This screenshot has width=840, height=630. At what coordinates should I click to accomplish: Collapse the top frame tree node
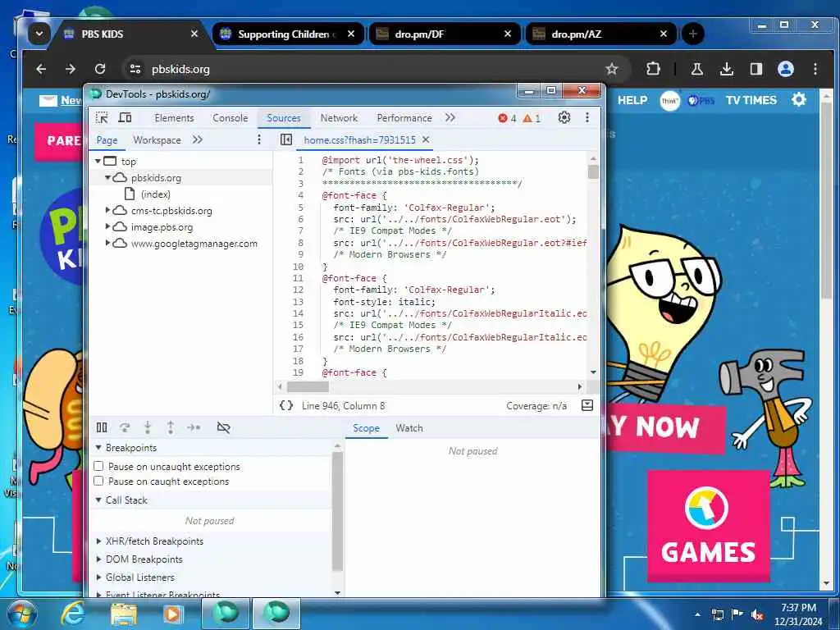[x=98, y=162]
